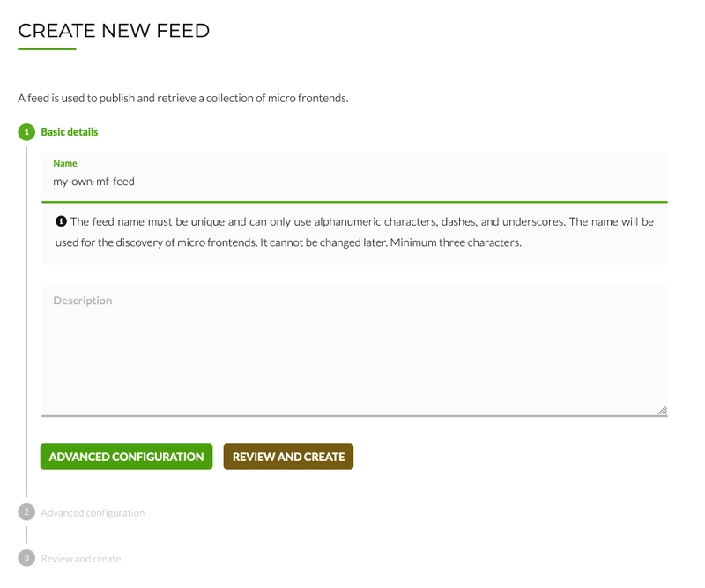Click the info icon beside feed name hint
705x588 pixels.
coord(61,221)
